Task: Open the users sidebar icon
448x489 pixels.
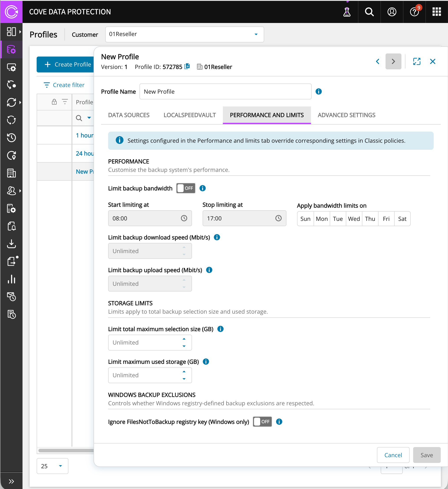Action: 11,191
